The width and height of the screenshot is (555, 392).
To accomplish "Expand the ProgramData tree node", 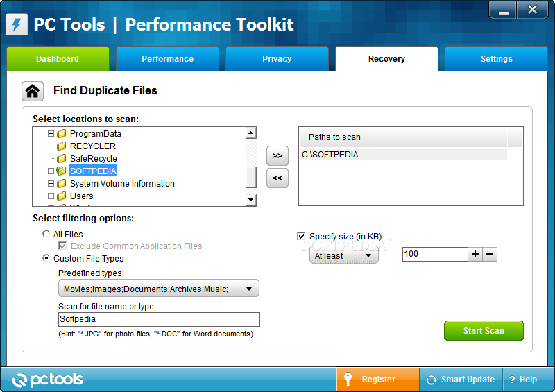I will [51, 133].
